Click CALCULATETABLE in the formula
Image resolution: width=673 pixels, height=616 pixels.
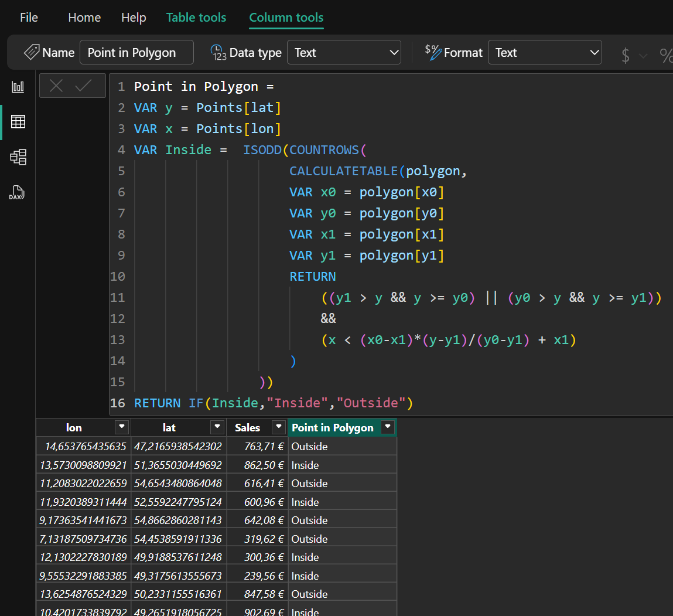(343, 171)
